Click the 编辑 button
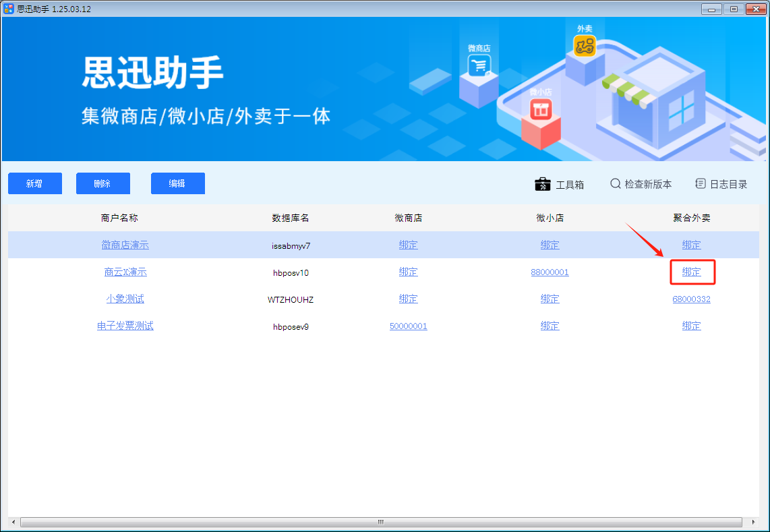Image resolution: width=770 pixels, height=532 pixels. (x=178, y=183)
